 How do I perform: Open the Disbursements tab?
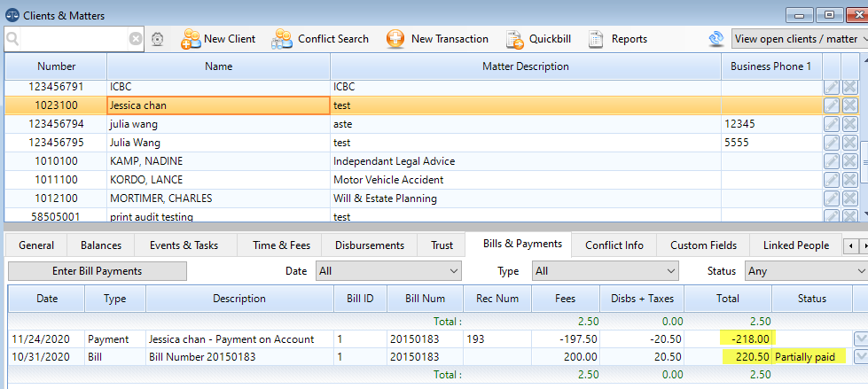click(x=369, y=245)
